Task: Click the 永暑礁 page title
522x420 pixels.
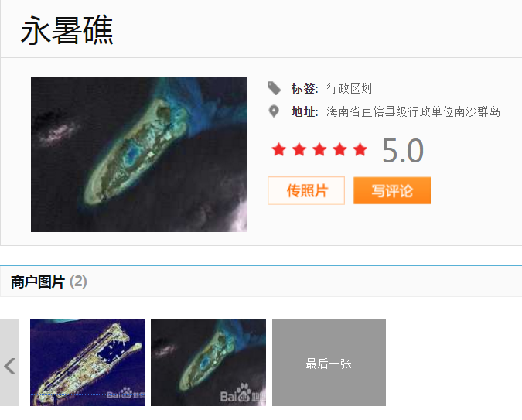Action: 67,30
